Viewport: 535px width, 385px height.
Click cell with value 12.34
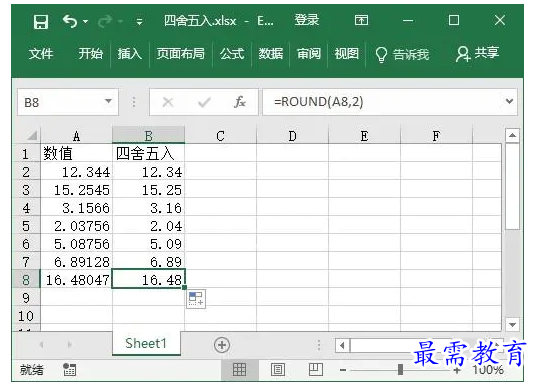click(x=148, y=172)
